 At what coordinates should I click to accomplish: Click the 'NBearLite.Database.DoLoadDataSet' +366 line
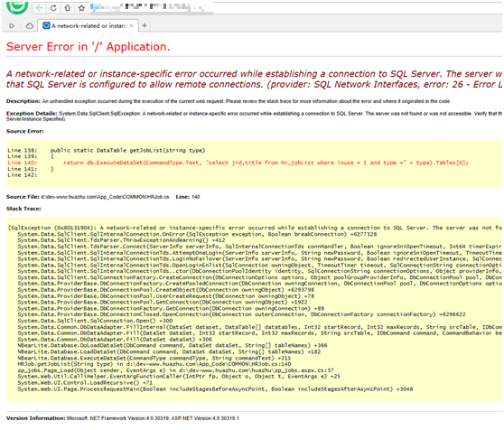coord(173,345)
